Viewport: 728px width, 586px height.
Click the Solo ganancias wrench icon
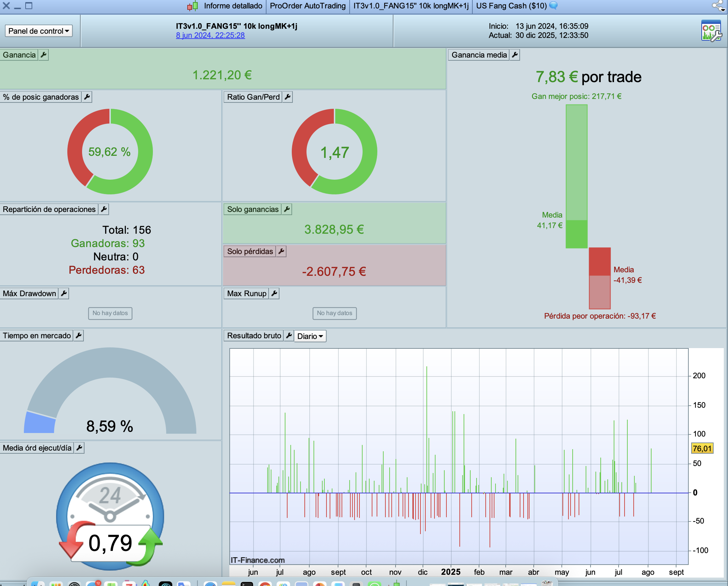pyautogui.click(x=287, y=209)
